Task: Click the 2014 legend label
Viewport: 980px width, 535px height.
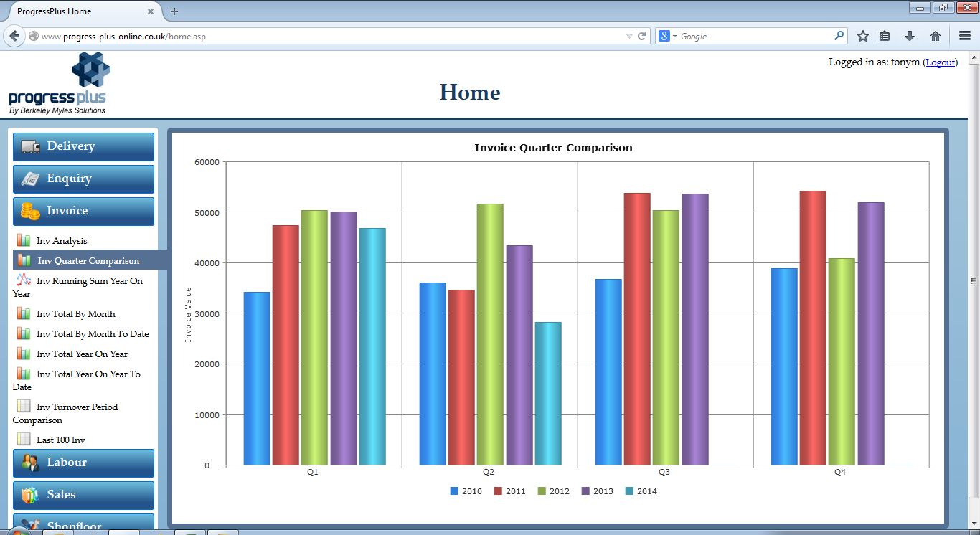Action: click(x=647, y=491)
